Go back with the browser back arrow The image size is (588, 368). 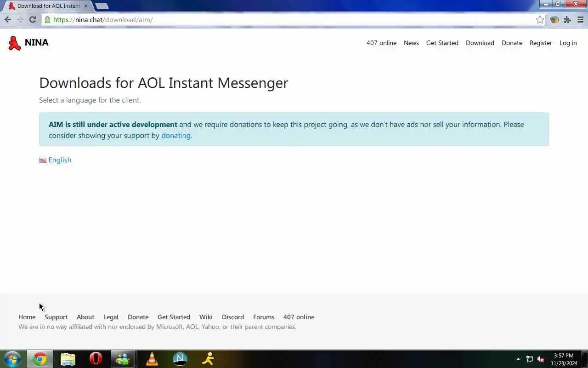pos(8,19)
